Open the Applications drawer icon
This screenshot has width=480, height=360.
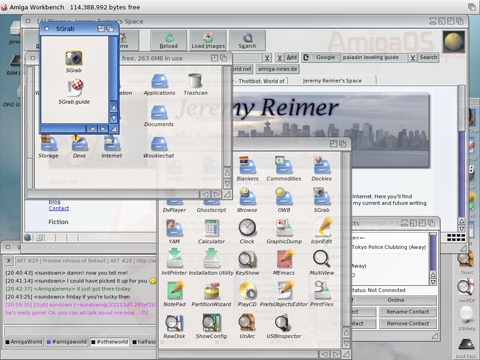point(159,82)
